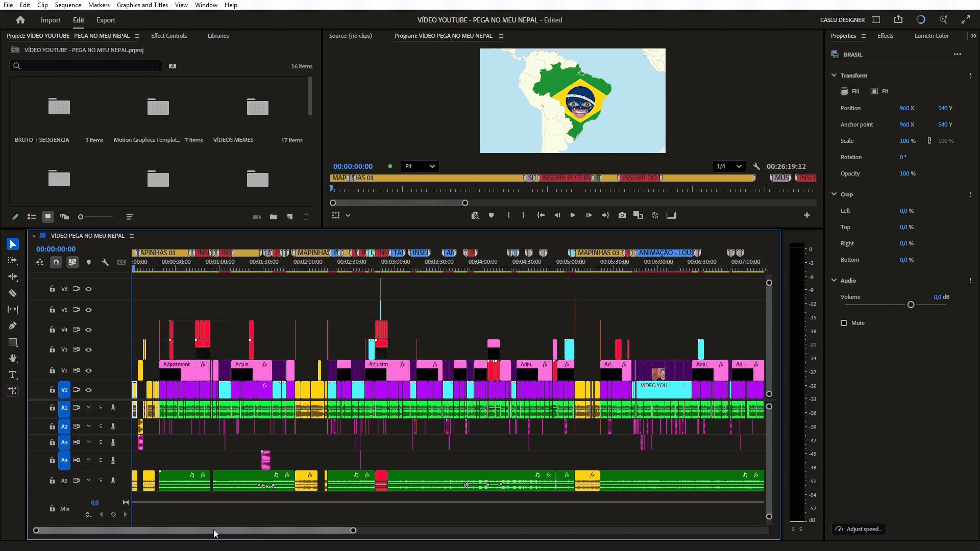Click the Fill button under Transform

(x=850, y=91)
